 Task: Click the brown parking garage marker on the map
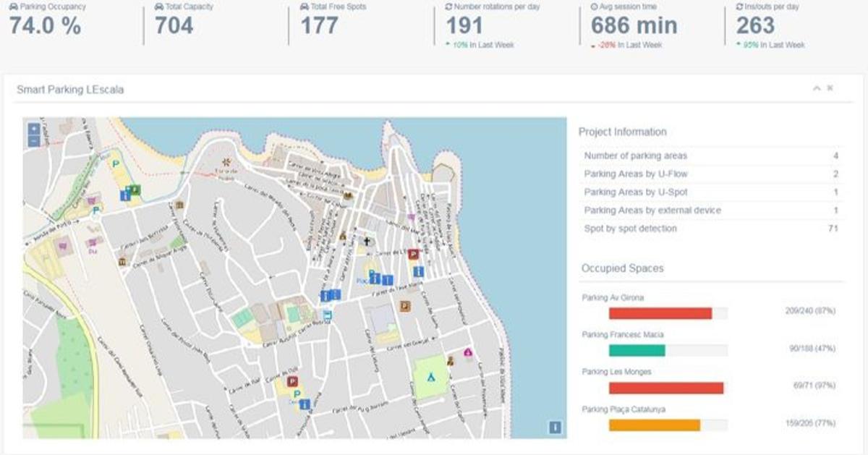(x=405, y=305)
